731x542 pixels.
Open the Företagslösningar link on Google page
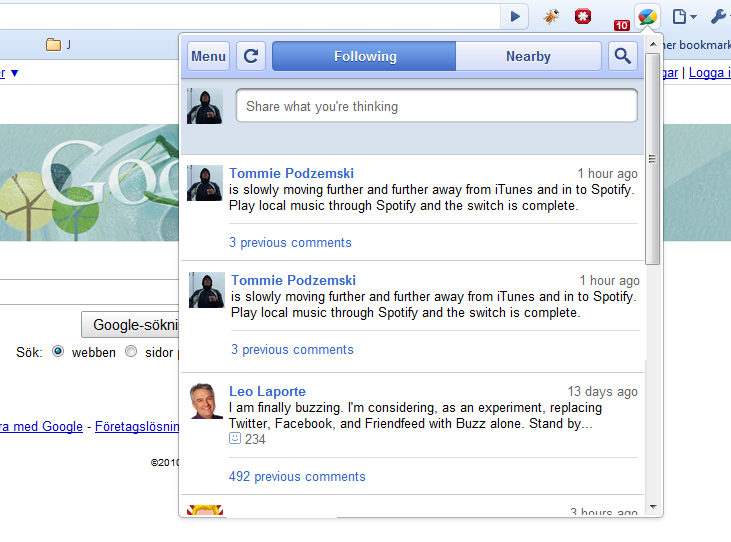click(x=137, y=426)
